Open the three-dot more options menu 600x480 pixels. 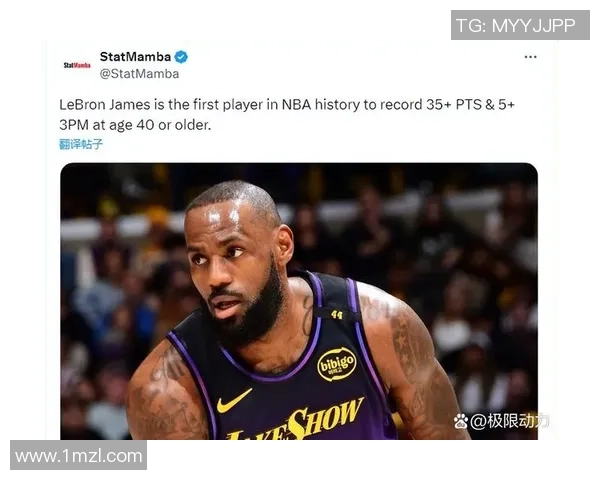[x=530, y=57]
